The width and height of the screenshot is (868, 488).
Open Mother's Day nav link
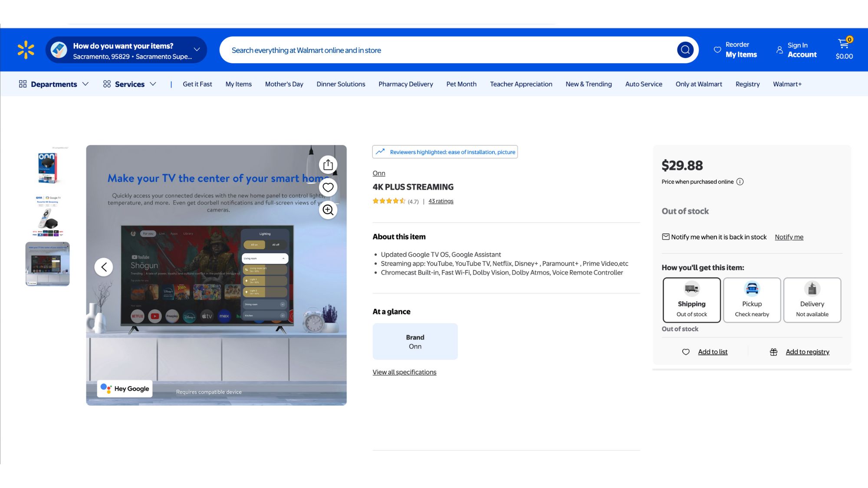[x=284, y=84]
